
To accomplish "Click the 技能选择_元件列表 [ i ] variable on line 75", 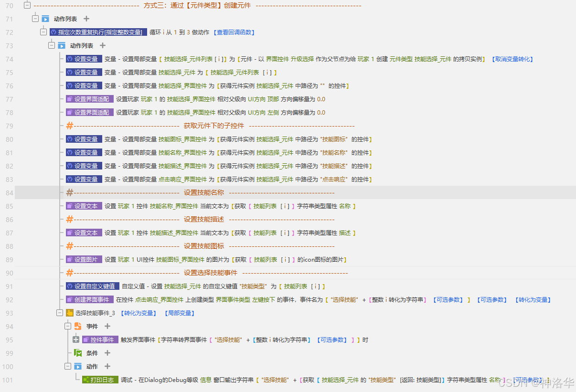I will pyautogui.click(x=242, y=72).
